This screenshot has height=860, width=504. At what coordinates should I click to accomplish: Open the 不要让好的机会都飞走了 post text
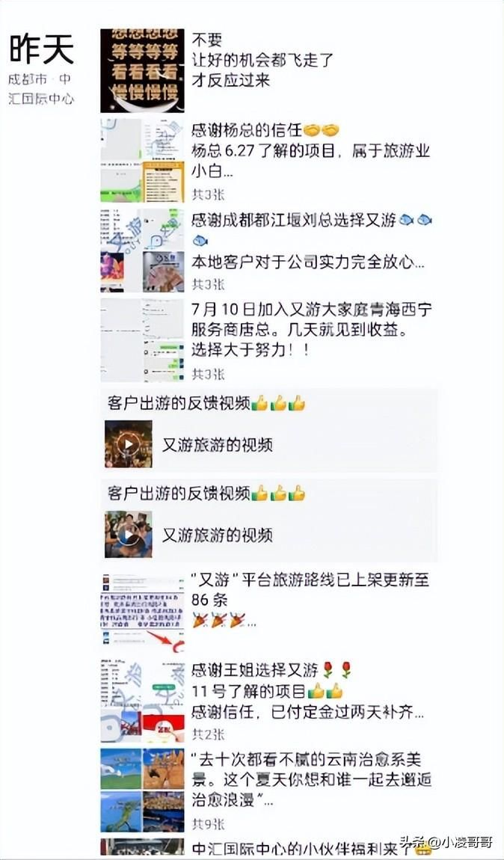[262, 60]
